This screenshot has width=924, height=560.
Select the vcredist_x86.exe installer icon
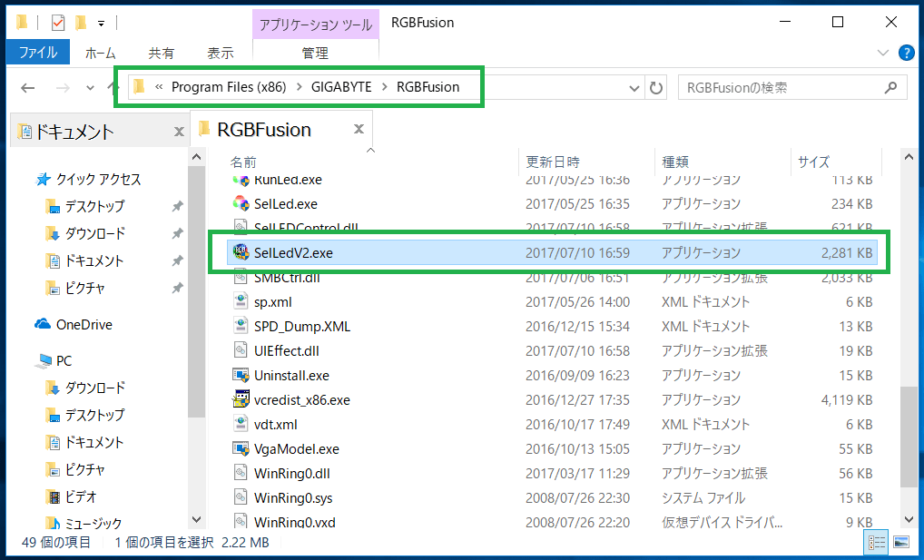pos(241,399)
